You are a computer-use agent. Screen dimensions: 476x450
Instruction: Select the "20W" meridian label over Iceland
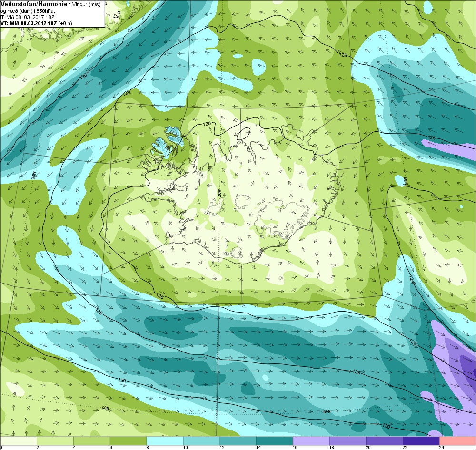[x=219, y=194]
